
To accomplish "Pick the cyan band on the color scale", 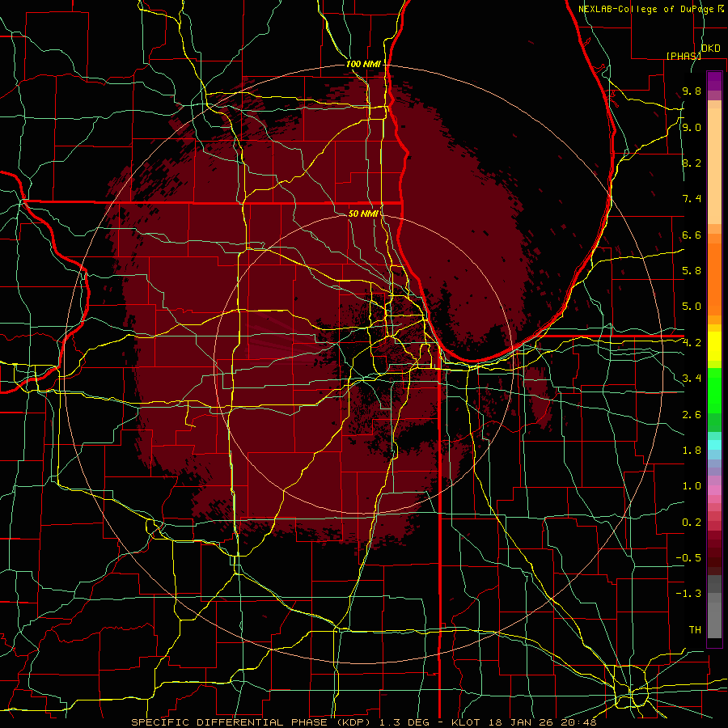I will tap(714, 444).
